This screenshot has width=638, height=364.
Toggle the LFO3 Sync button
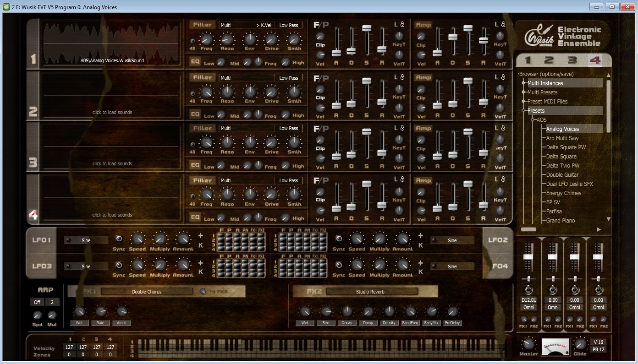tap(119, 265)
